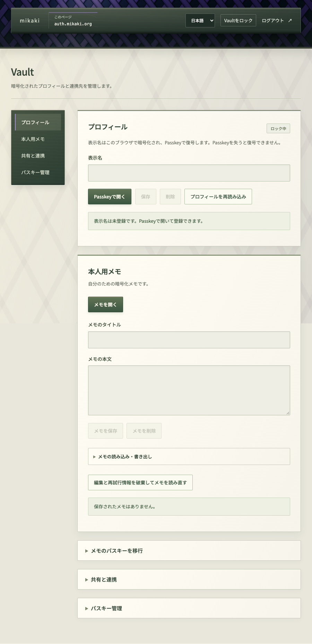Image resolution: width=312 pixels, height=644 pixels.
Task: Click the ログアウト link
Action: (x=272, y=20)
